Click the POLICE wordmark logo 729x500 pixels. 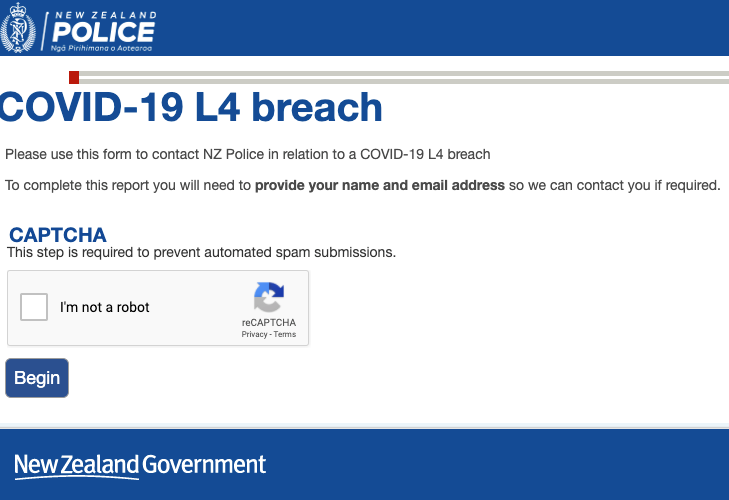click(103, 32)
